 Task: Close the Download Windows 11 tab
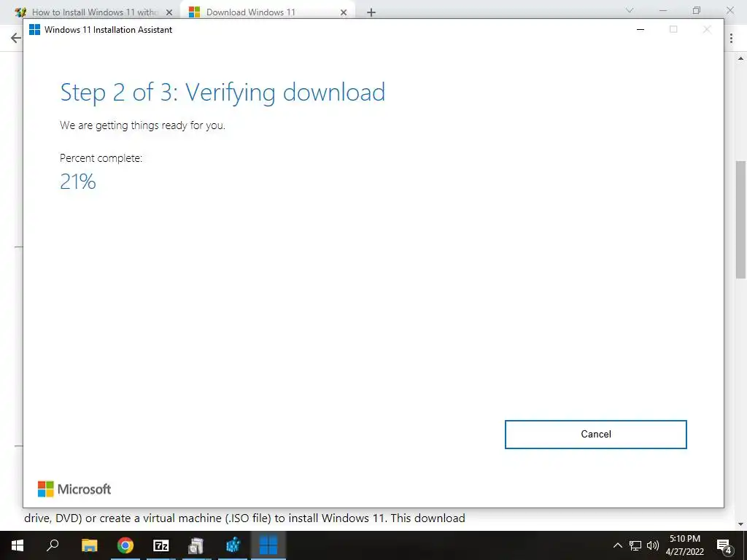pyautogui.click(x=344, y=13)
